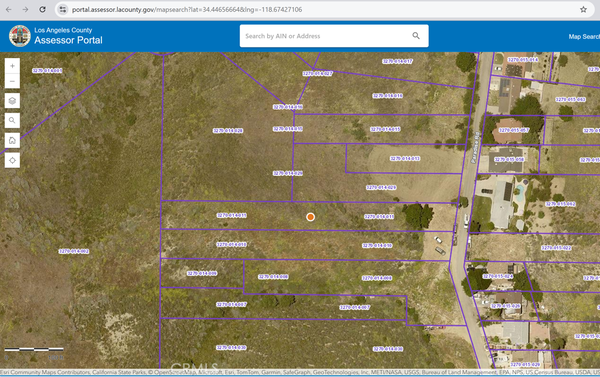The height and width of the screenshot is (377, 600).
Task: Select parcel label 3270-015-063
Action: 571,100
